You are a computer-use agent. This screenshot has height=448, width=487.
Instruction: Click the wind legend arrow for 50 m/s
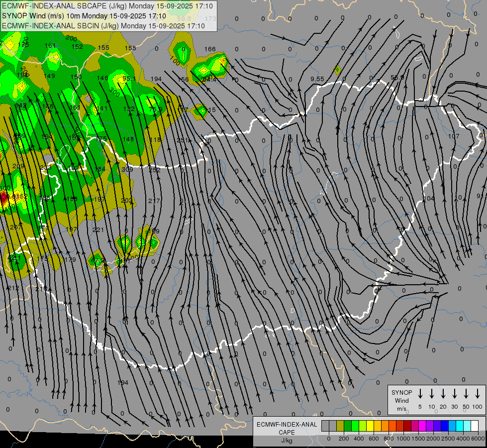pos(466,394)
